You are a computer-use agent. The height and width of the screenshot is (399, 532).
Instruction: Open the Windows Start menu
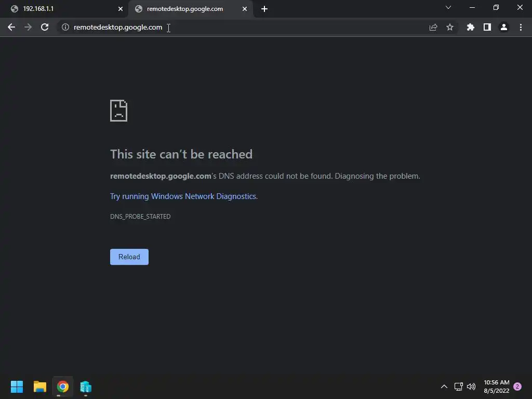[x=17, y=387]
